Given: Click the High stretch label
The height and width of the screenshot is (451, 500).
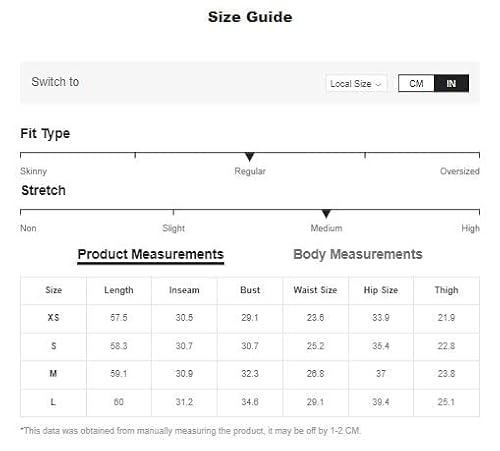Looking at the screenshot, I should (470, 228).
